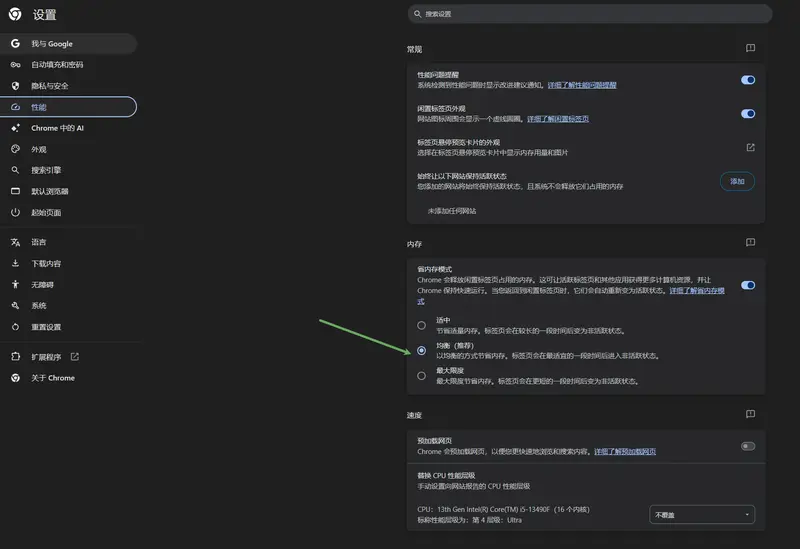Open 关于 Chrome page
800x549 pixels.
pos(68,378)
